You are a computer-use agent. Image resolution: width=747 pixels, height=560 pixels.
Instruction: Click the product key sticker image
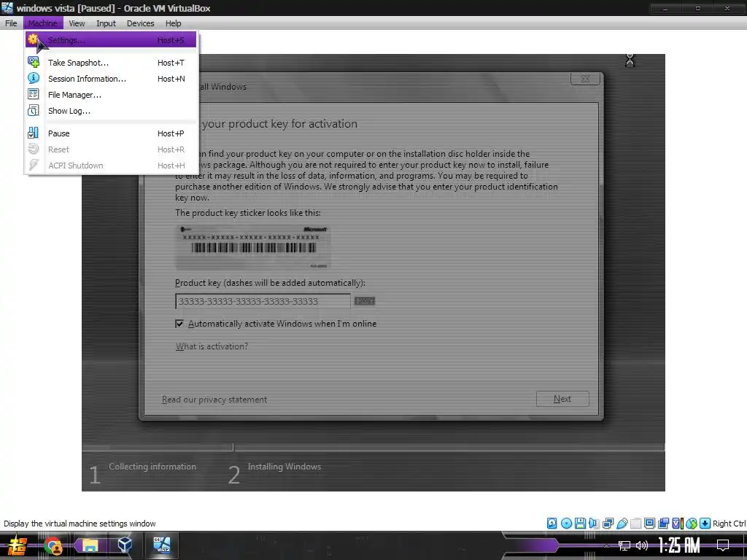[252, 247]
